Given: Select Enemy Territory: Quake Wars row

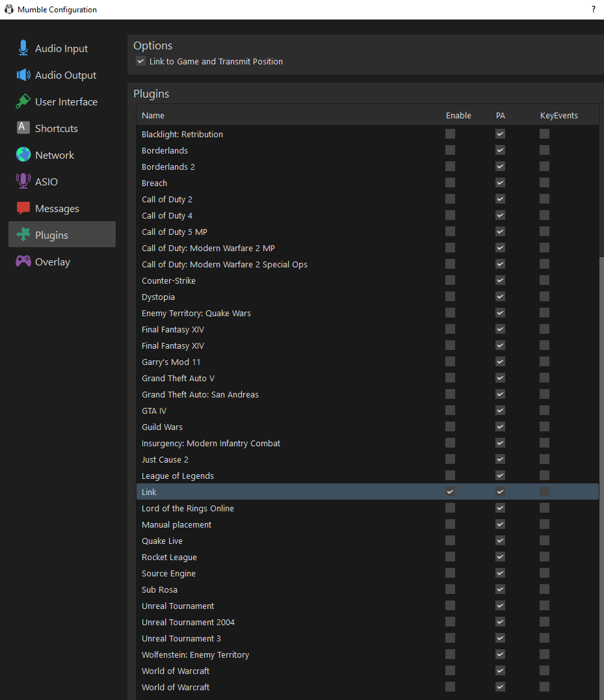Looking at the screenshot, I should pyautogui.click(x=367, y=313).
